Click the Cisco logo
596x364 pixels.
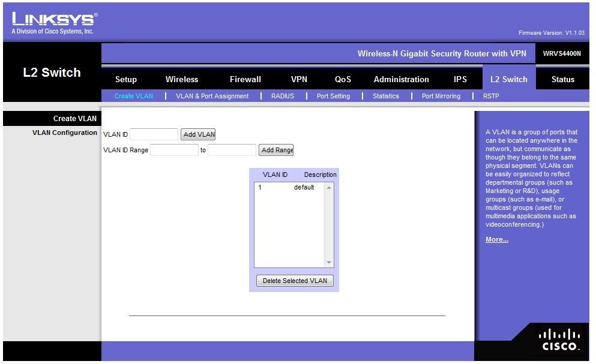click(x=561, y=340)
